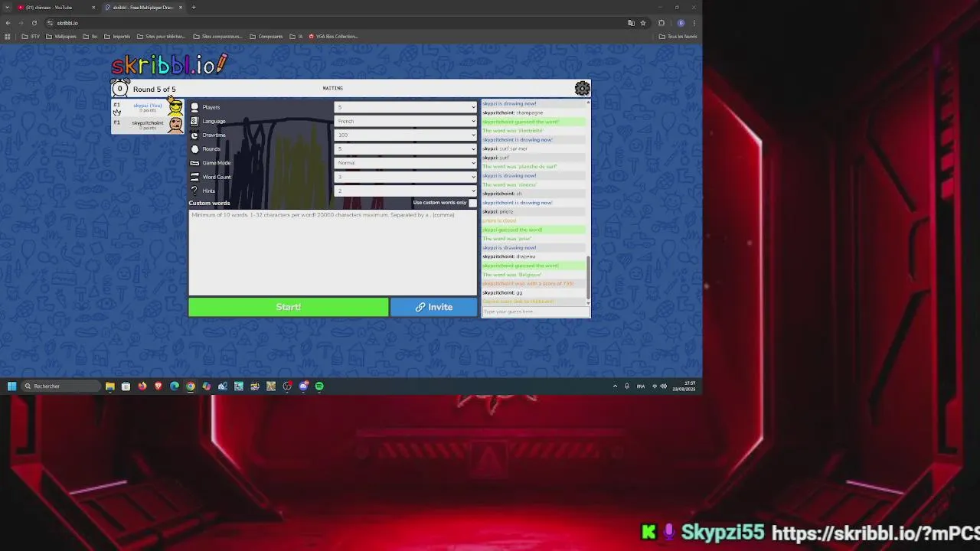
Task: Open Google Chrome from the taskbar
Action: tap(191, 386)
